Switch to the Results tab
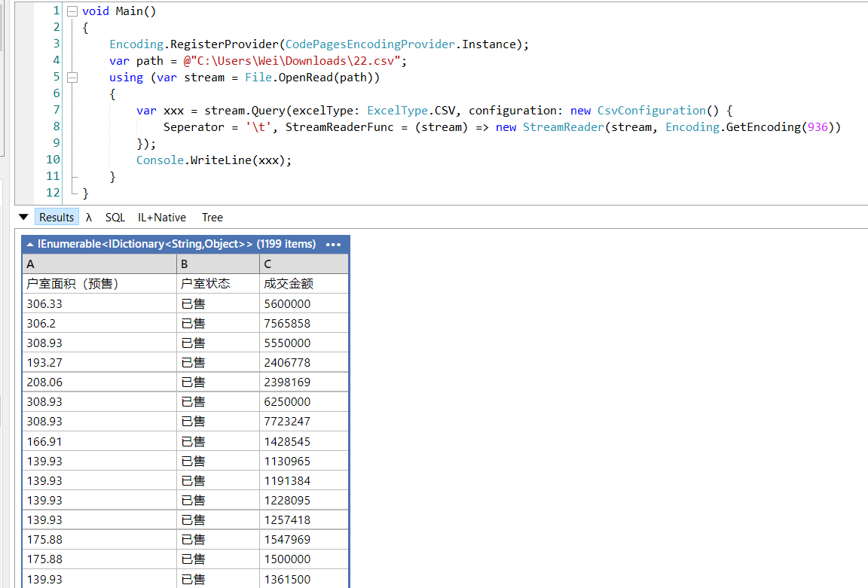 pos(57,217)
